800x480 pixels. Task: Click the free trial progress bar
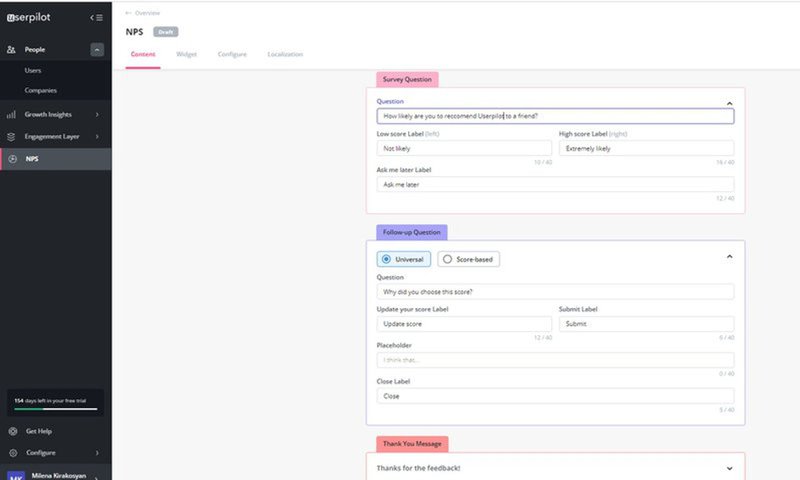tap(56, 409)
